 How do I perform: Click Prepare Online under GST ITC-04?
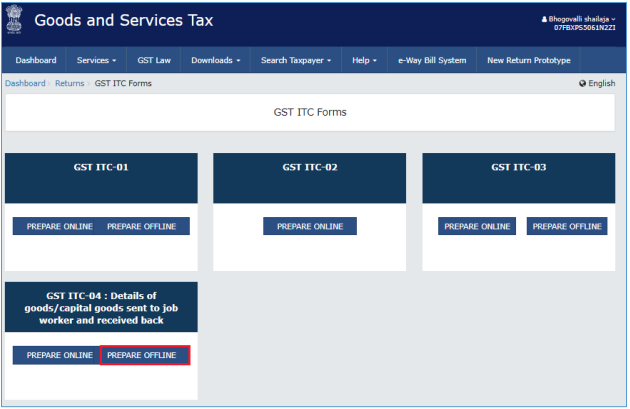click(x=57, y=356)
